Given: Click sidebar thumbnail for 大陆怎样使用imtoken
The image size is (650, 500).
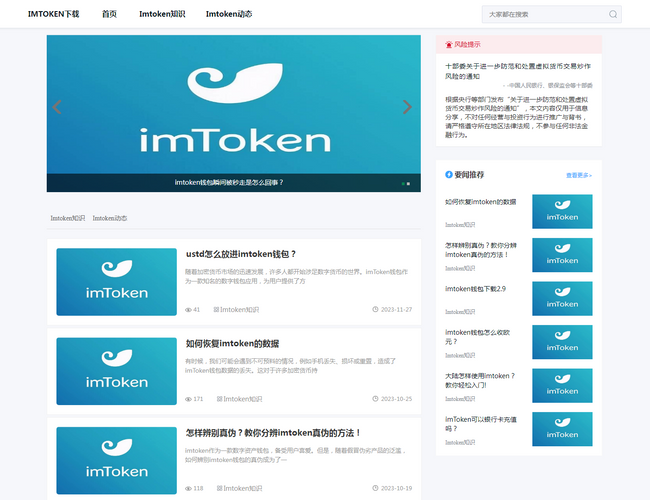Looking at the screenshot, I should click(562, 386).
